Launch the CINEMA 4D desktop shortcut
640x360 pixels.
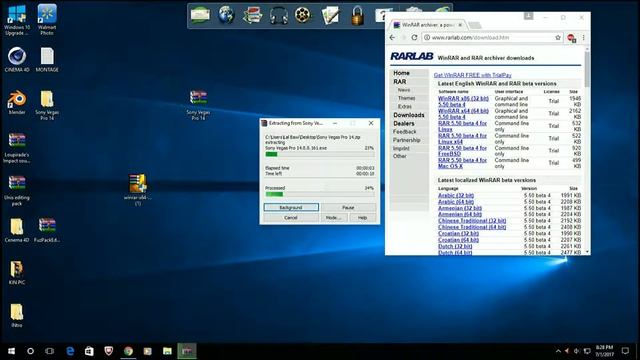point(17,60)
